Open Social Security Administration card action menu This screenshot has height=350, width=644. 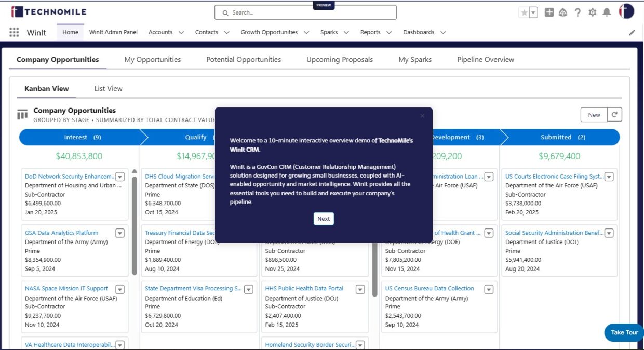(x=609, y=233)
